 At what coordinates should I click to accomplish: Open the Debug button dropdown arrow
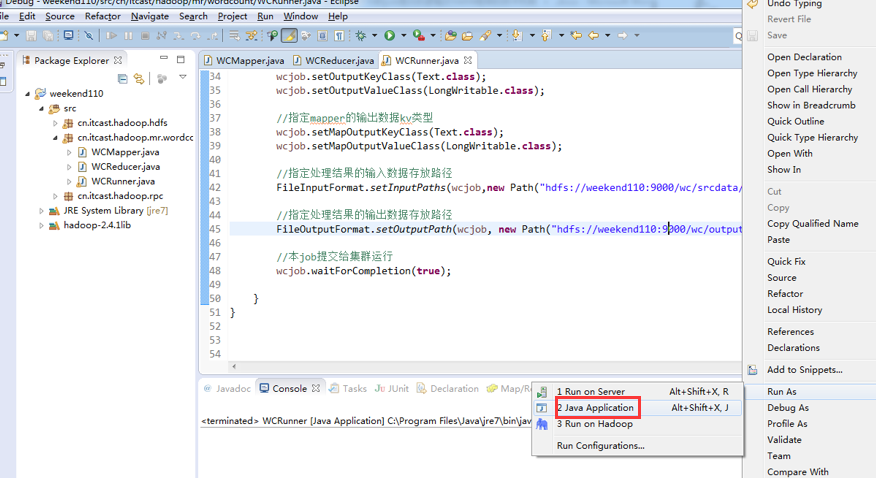coord(374,36)
